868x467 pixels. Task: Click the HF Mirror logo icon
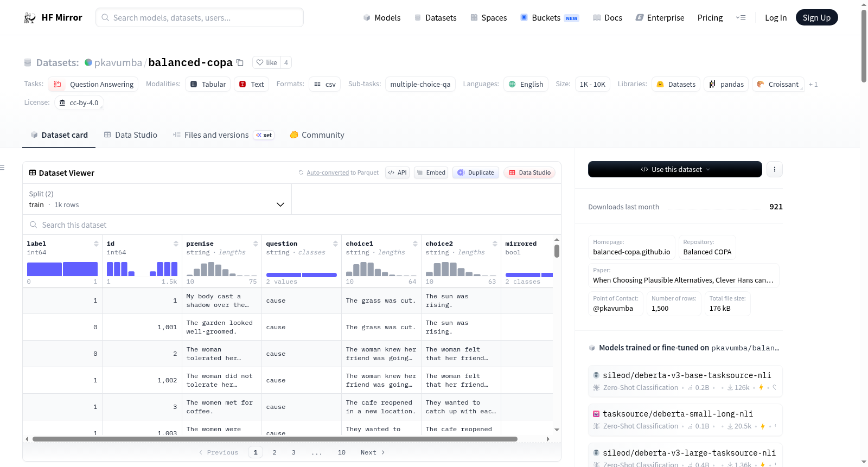[30, 18]
